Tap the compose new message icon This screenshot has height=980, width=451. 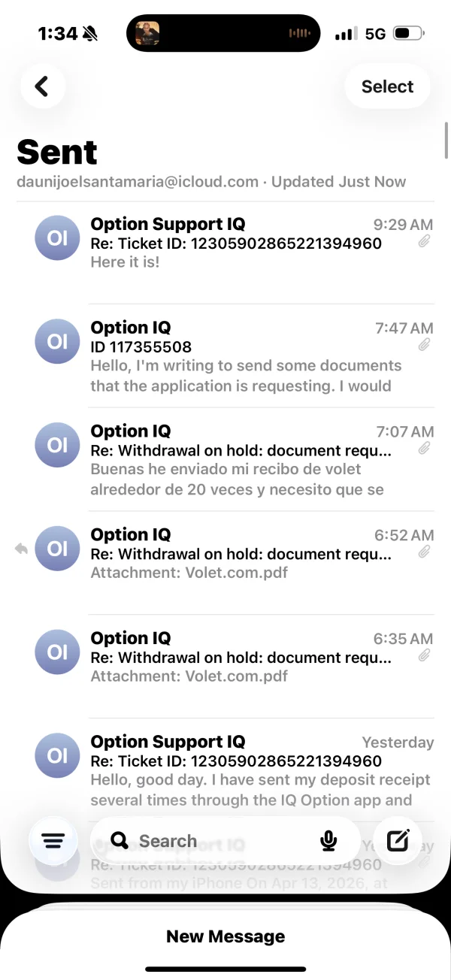[398, 841]
